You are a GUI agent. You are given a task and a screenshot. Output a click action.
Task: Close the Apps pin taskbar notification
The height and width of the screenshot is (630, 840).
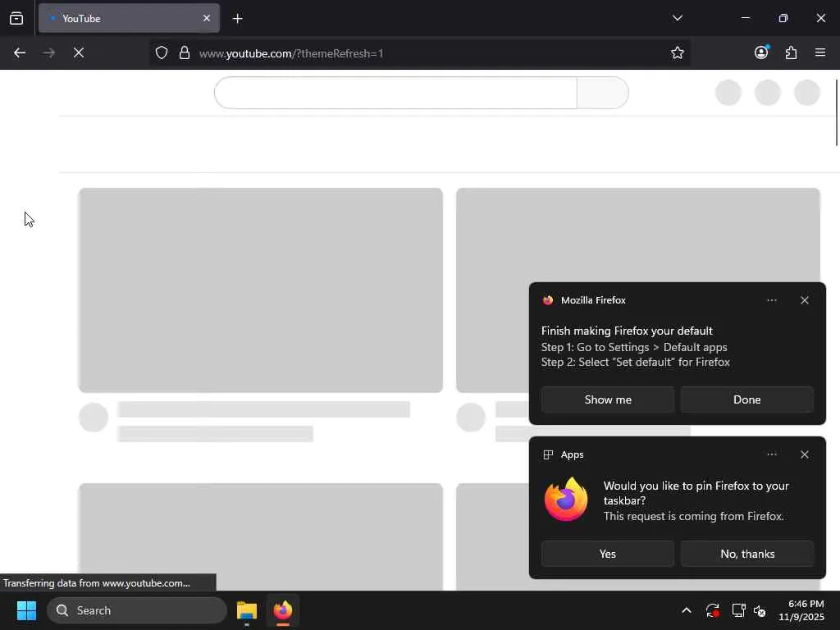point(804,454)
